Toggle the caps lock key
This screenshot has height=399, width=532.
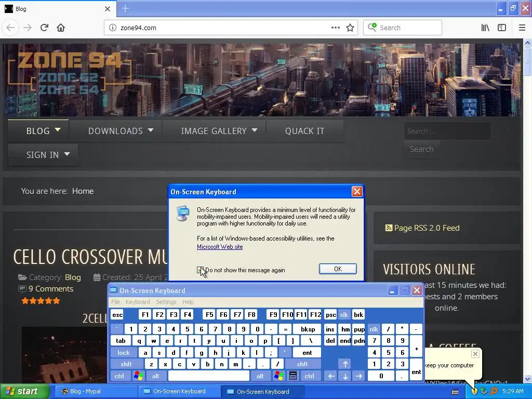[124, 353]
